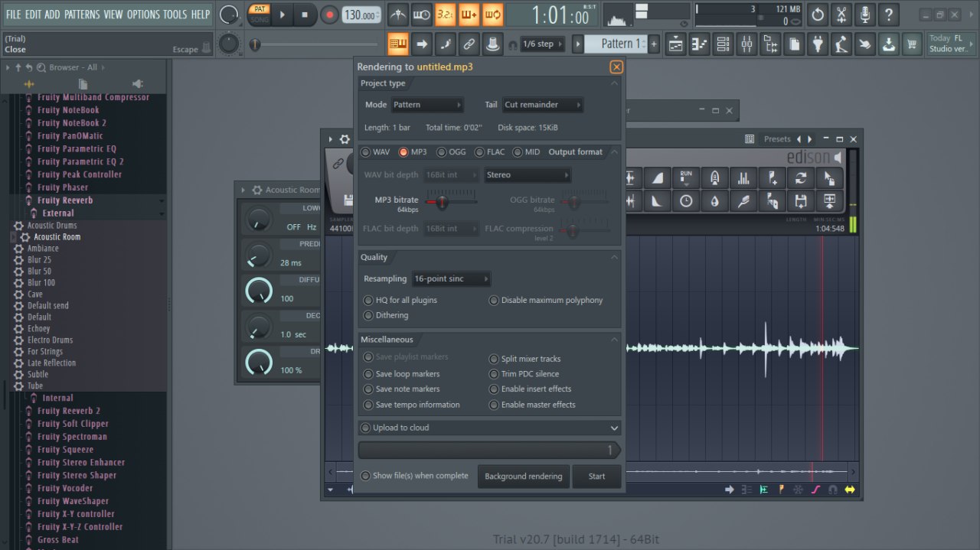This screenshot has height=550, width=980.
Task: Click the Edison fade out tool
Action: (x=658, y=200)
